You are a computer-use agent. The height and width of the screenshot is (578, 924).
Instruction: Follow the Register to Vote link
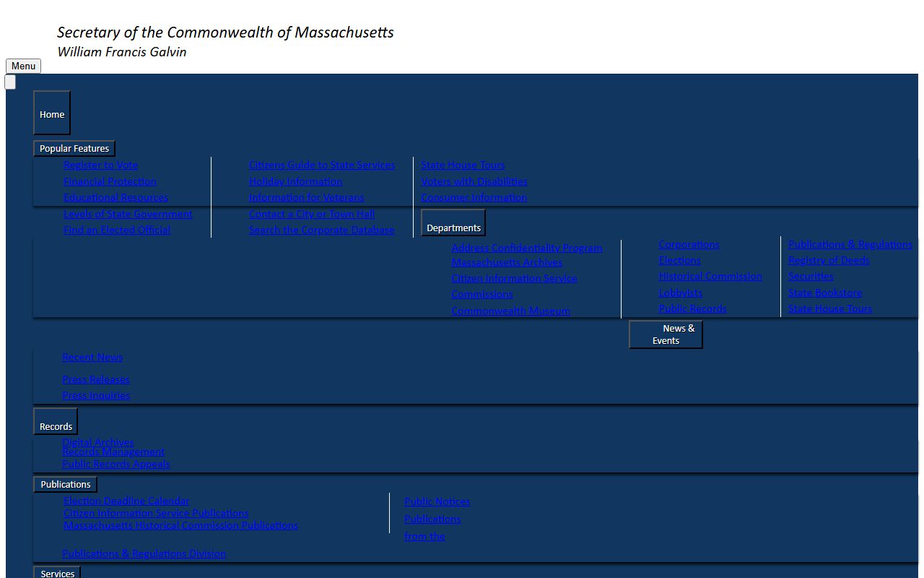100,165
